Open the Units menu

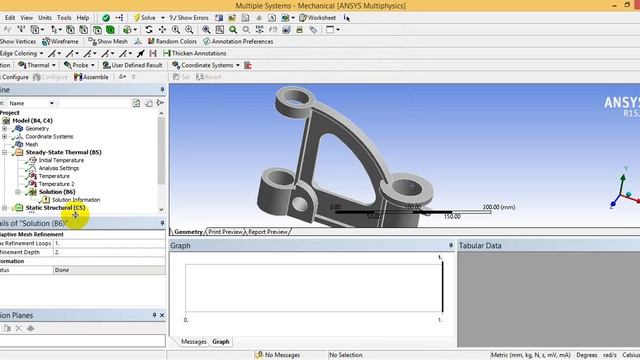coord(45,18)
